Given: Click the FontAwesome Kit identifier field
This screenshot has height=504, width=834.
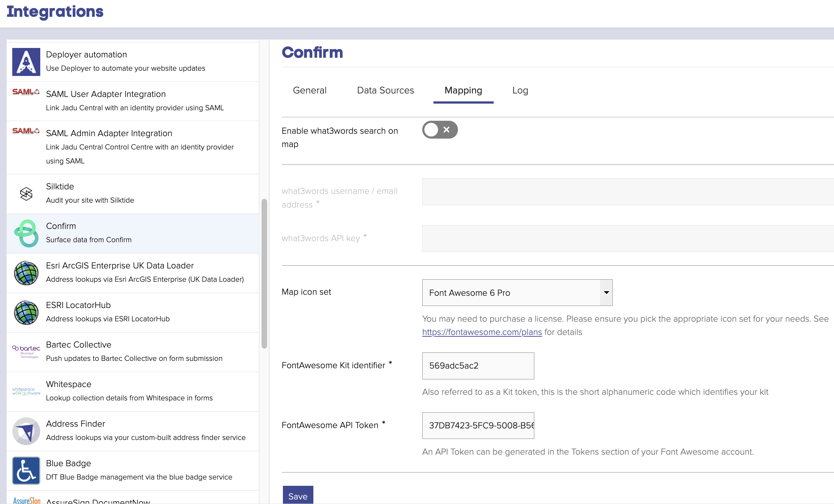Looking at the screenshot, I should click(478, 366).
